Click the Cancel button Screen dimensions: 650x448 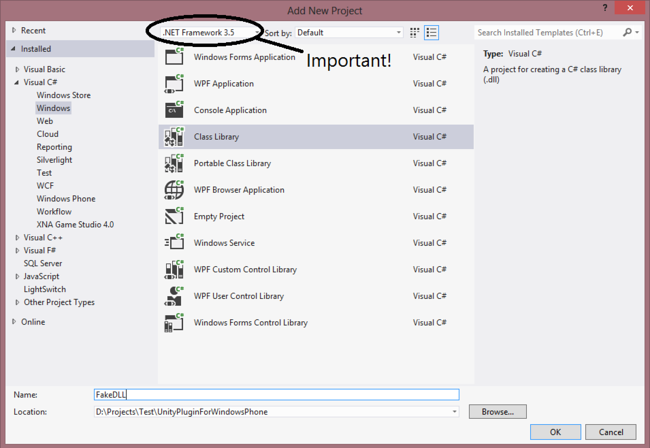611,432
